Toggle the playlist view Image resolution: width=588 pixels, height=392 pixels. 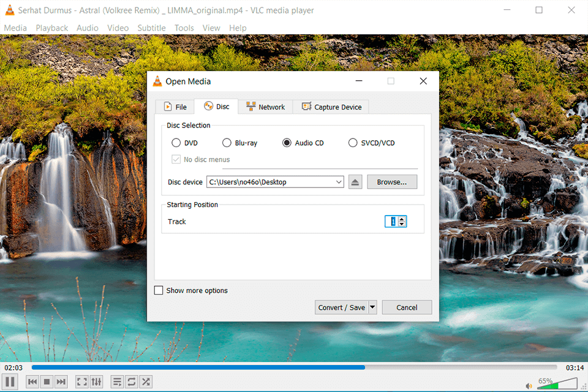tap(117, 382)
